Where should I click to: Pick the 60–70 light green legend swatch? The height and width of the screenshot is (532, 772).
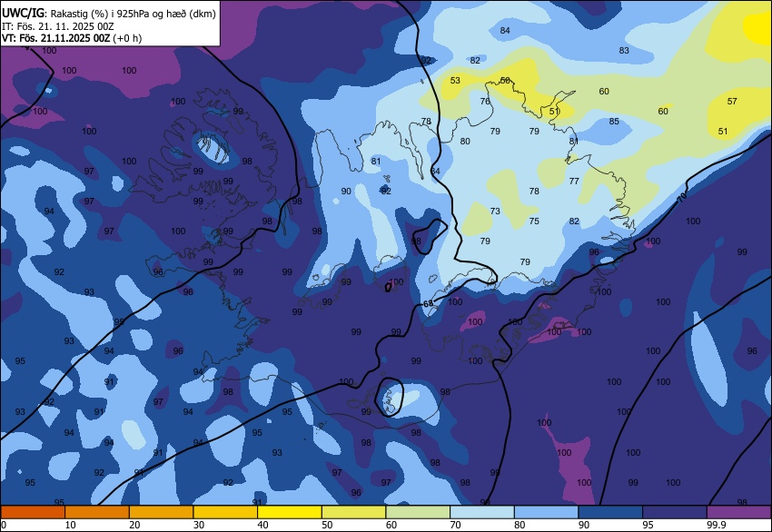(418, 512)
